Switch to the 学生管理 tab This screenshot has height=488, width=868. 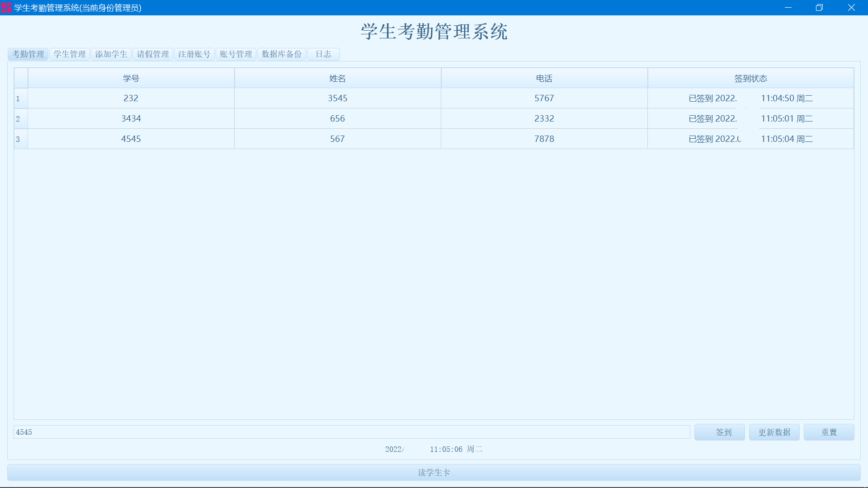click(70, 54)
